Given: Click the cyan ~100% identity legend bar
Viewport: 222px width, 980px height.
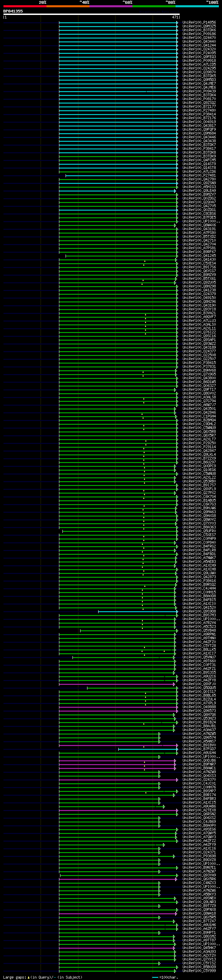Looking at the screenshot, I should (x=197, y=6).
